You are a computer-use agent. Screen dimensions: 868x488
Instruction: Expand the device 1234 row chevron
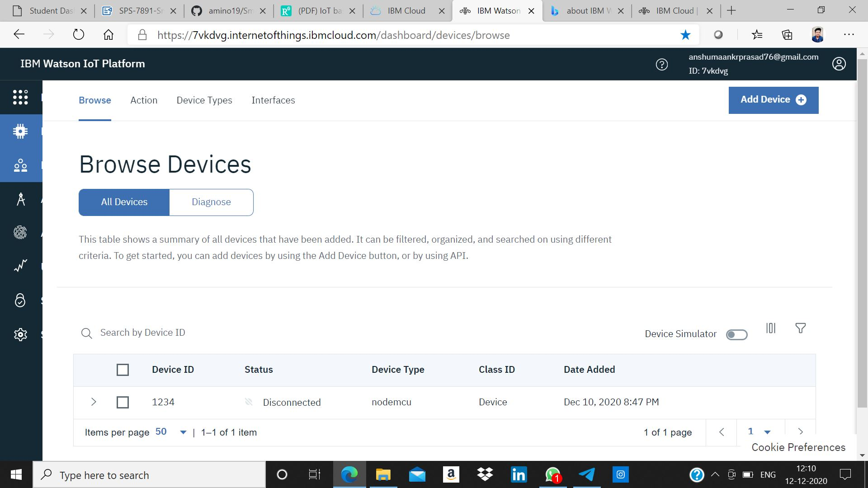pos(94,402)
